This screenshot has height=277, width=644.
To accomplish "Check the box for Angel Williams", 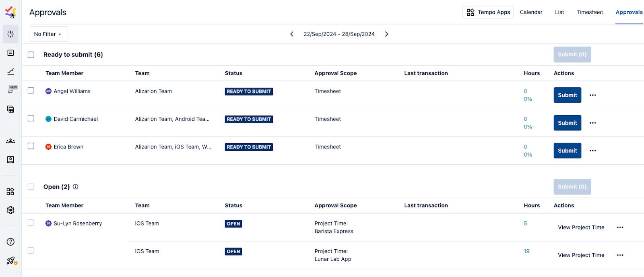I will click(31, 91).
